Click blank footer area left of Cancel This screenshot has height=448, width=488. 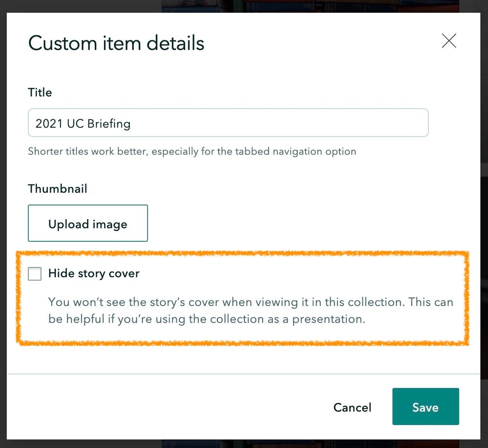point(171,407)
